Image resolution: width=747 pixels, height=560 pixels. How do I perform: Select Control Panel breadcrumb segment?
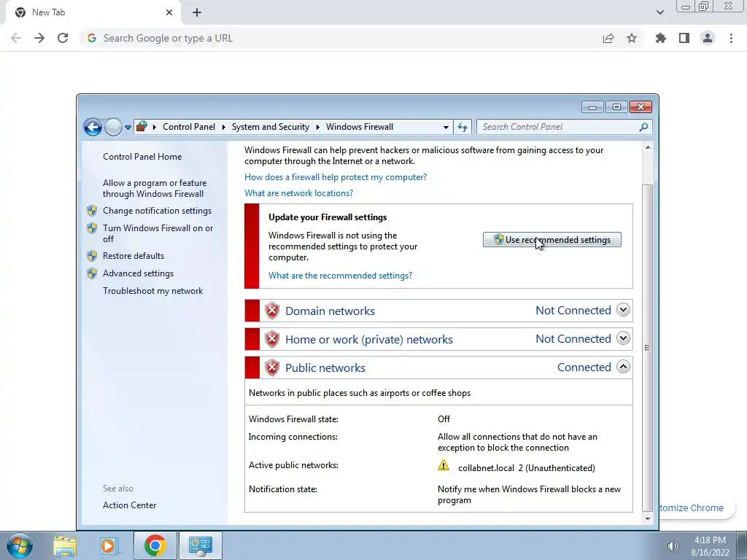pos(189,127)
